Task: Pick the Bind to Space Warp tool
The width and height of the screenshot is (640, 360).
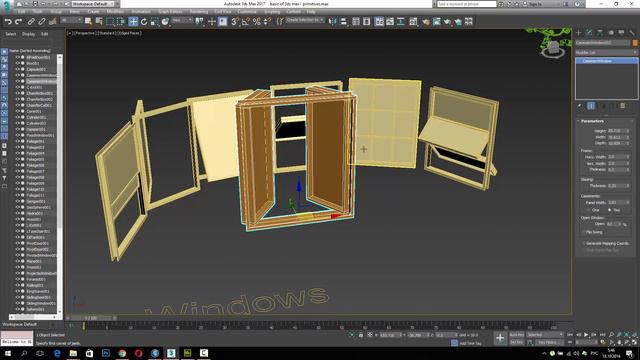Action: pos(53,22)
